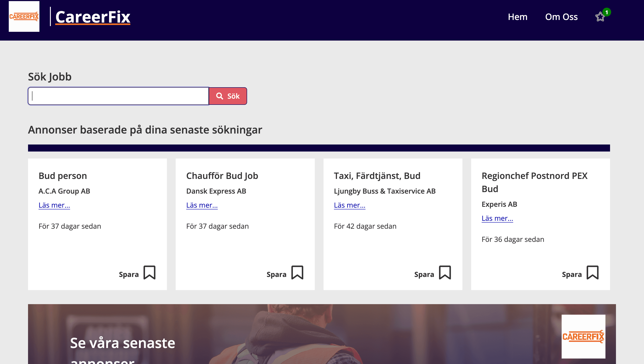Bookmark the Taxi, Färdtjänst, Bud listing
Image resolution: width=644 pixels, height=364 pixels.
click(445, 272)
